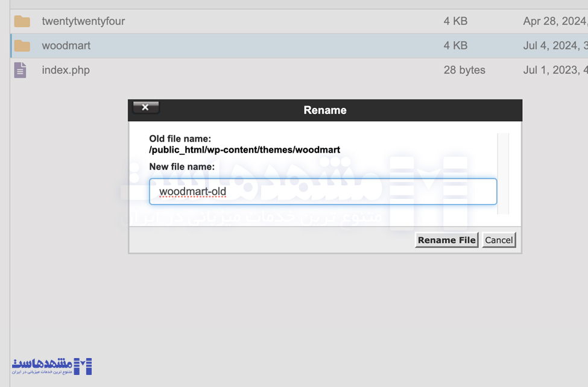
Task: Focus the New file name text field
Action: (x=323, y=192)
